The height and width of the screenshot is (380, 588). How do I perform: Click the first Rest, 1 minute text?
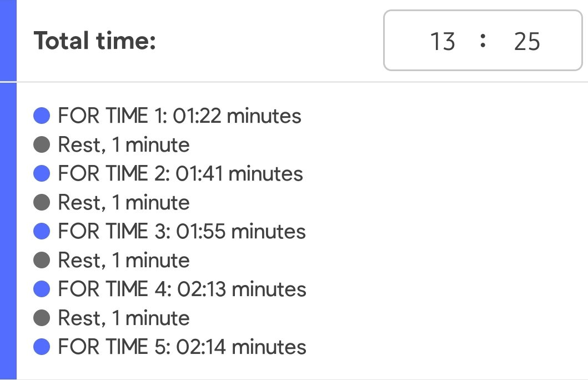[124, 145]
